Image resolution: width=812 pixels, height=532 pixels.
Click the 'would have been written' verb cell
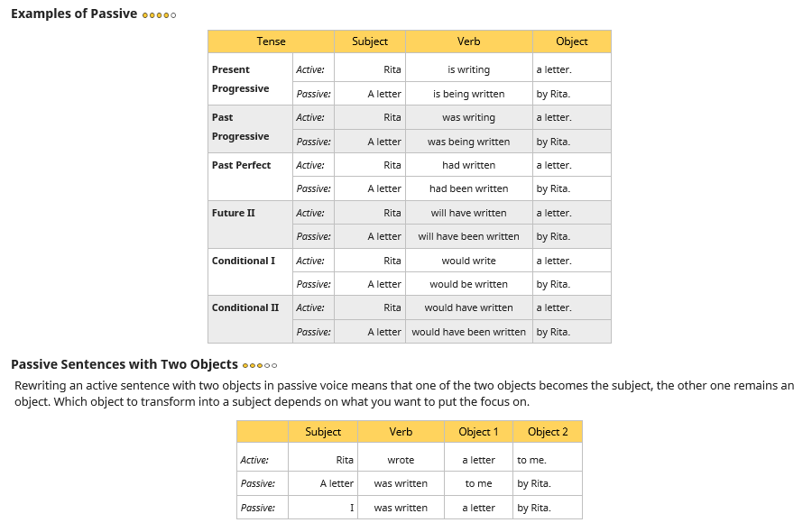pos(468,332)
